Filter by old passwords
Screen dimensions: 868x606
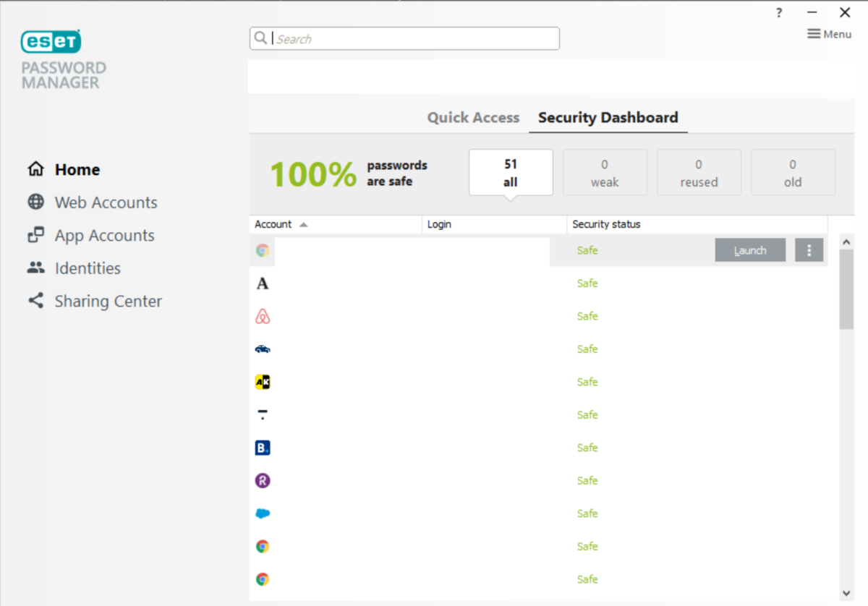click(793, 173)
